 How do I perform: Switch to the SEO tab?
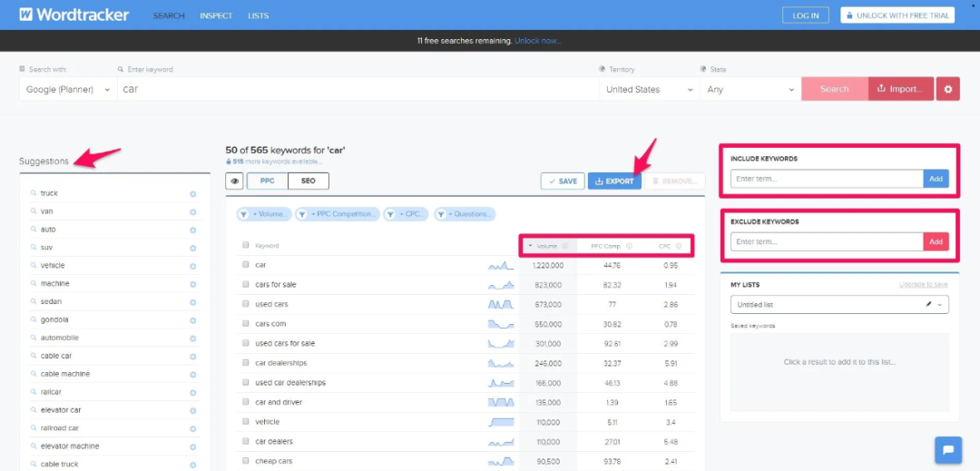[x=309, y=182]
